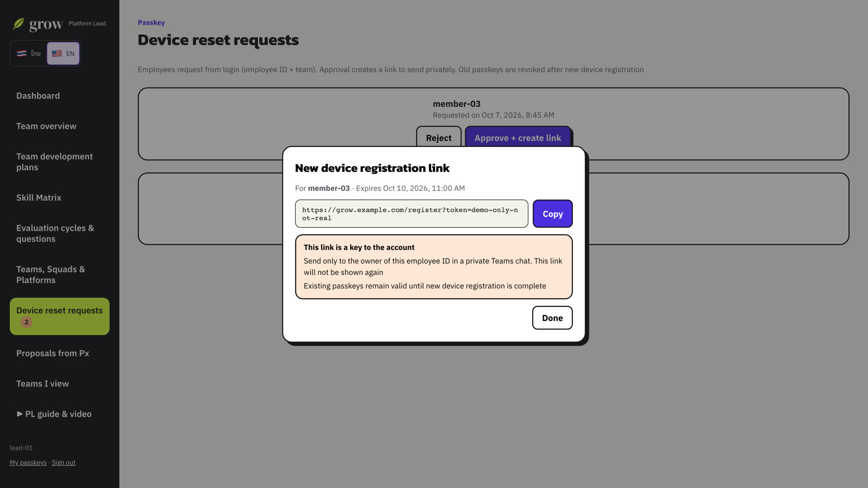Click the pending requests badge showing 2
This screenshot has height=488, width=868.
(26, 322)
